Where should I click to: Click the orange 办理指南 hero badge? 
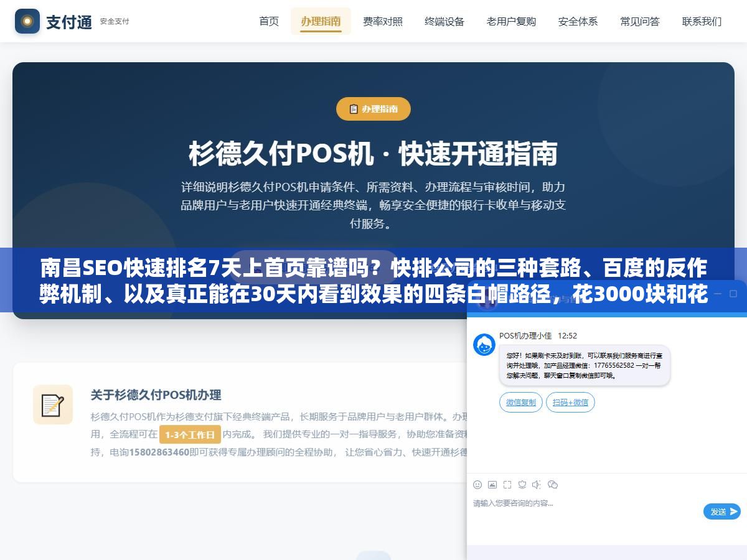coord(374,109)
